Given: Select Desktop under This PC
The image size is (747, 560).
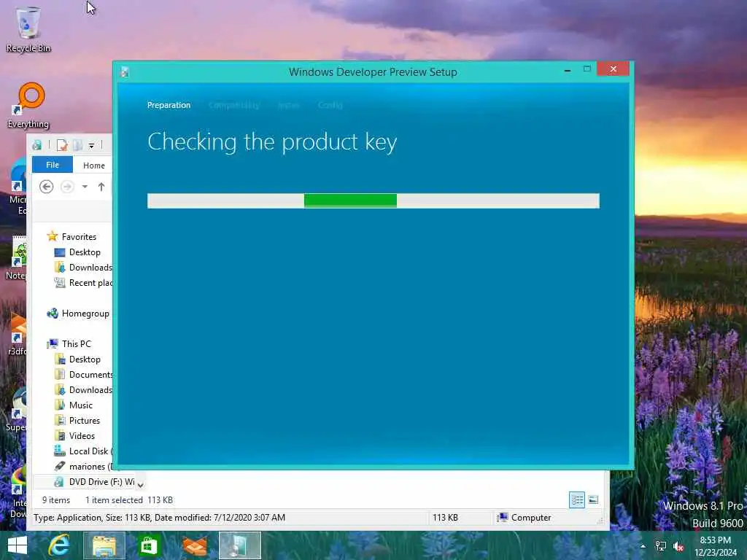Looking at the screenshot, I should coord(77,359).
